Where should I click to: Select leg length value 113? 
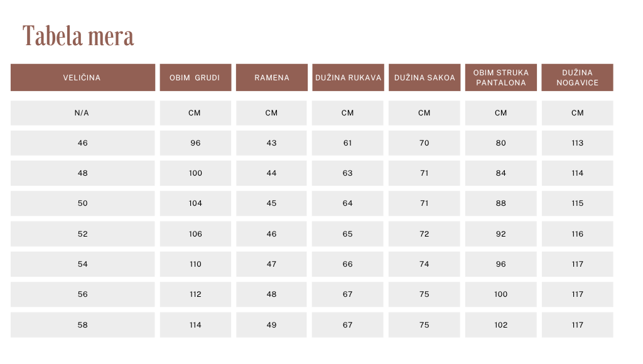[578, 143]
